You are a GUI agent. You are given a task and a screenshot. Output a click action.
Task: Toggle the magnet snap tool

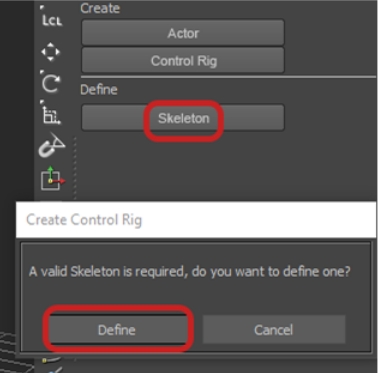pyautogui.click(x=51, y=145)
